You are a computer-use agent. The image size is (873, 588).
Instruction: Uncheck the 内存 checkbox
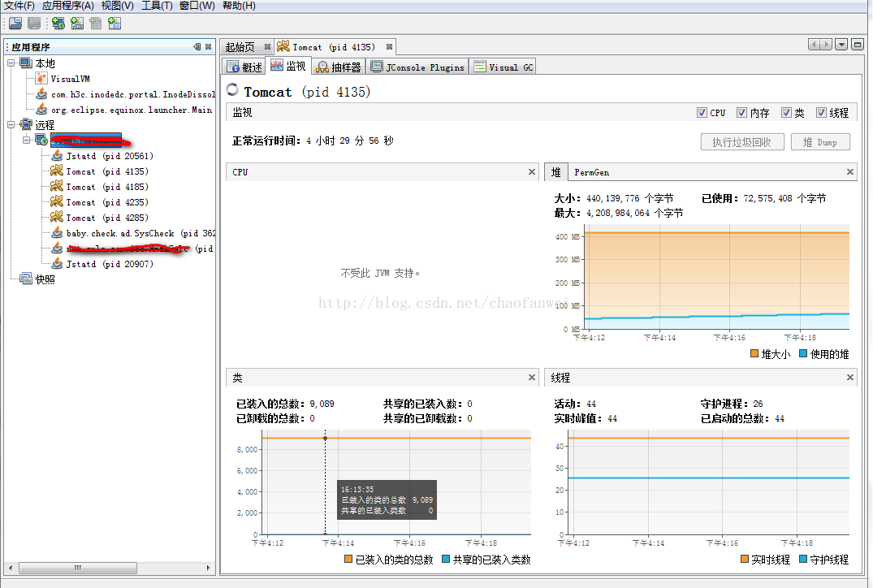pos(741,112)
